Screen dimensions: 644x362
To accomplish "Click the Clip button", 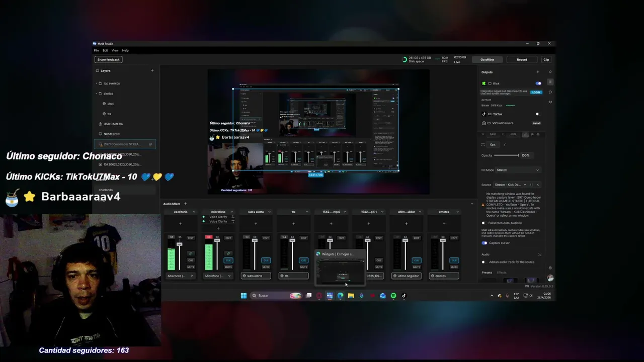I will click(x=546, y=59).
